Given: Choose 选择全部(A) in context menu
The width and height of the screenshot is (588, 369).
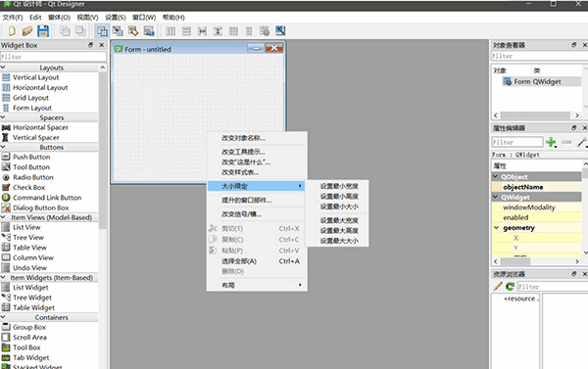Looking at the screenshot, I should point(257,261).
